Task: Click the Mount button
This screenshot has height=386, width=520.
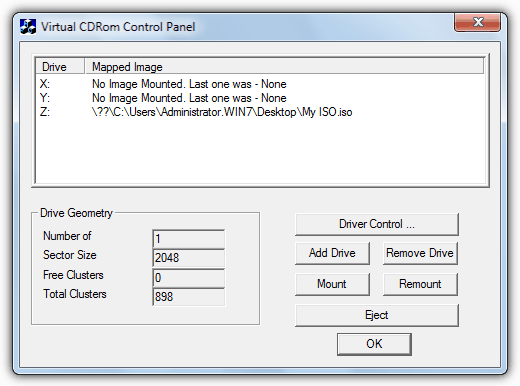Action: click(x=332, y=284)
